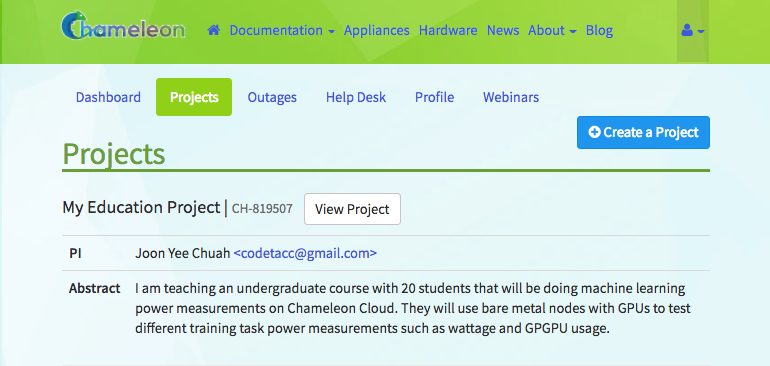The image size is (770, 366).
Task: Click the Create a Project button
Action: tap(643, 132)
